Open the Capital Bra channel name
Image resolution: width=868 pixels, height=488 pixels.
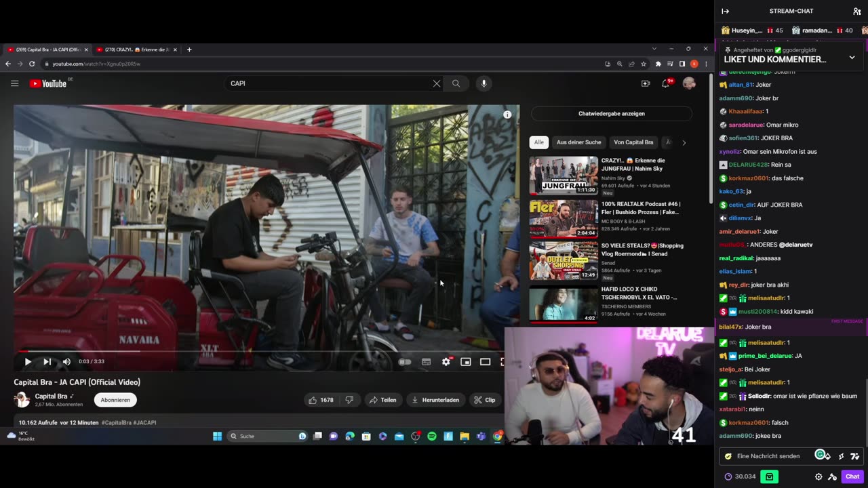click(51, 396)
